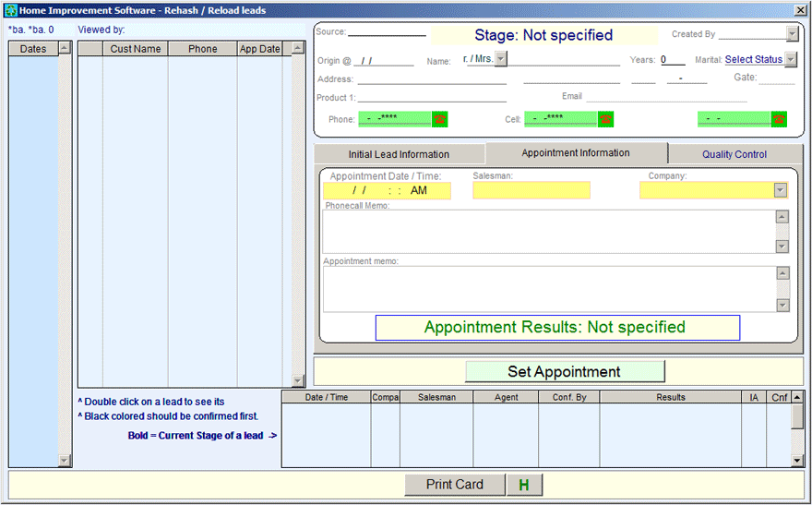Click the Origin date field
The width and height of the screenshot is (812, 505).
pyautogui.click(x=384, y=61)
